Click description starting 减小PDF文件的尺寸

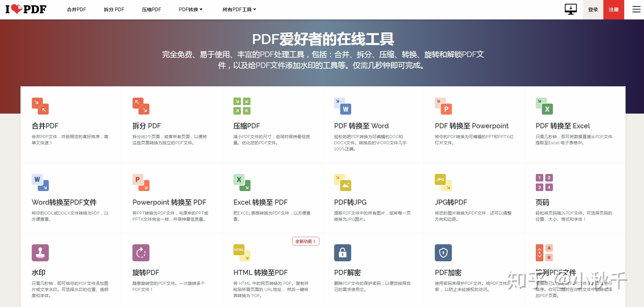(272, 140)
